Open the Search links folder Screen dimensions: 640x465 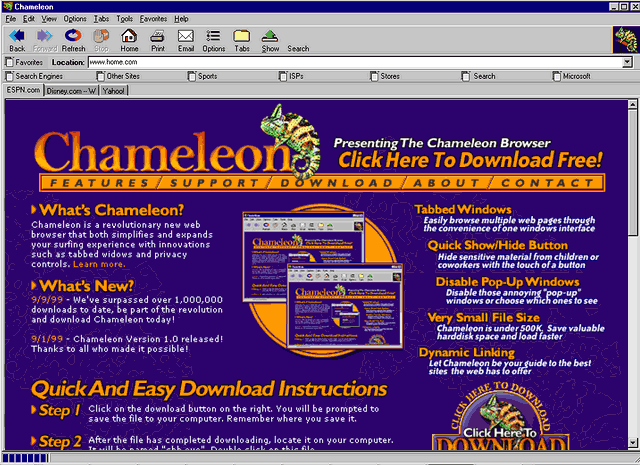coord(478,76)
